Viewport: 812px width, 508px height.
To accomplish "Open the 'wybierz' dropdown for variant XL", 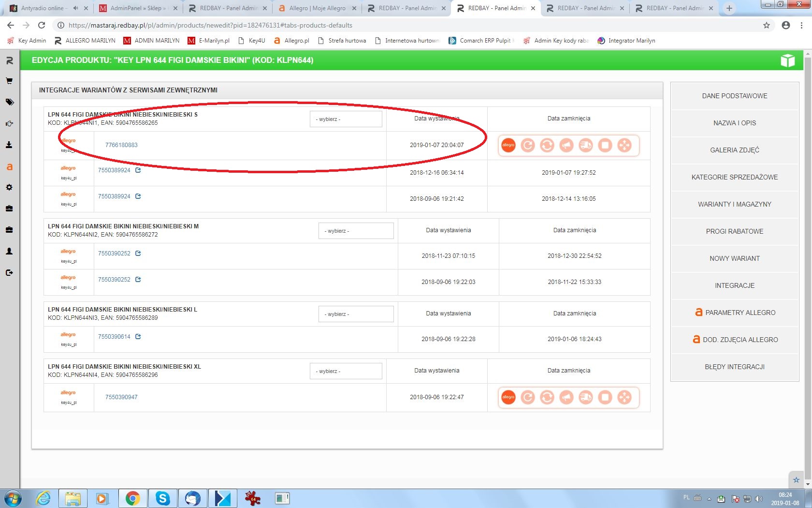I will 346,371.
